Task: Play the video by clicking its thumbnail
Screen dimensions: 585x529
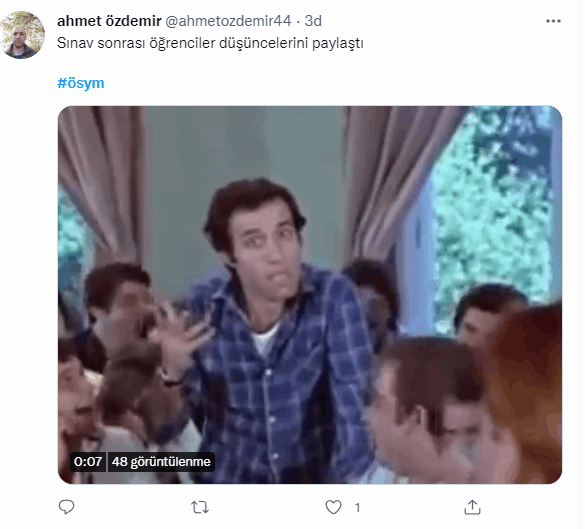Action: tap(312, 297)
